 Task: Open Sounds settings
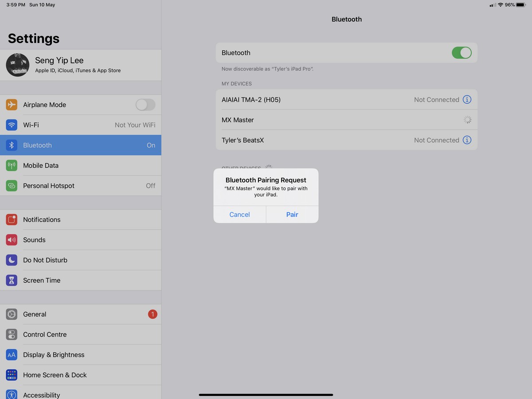81,240
